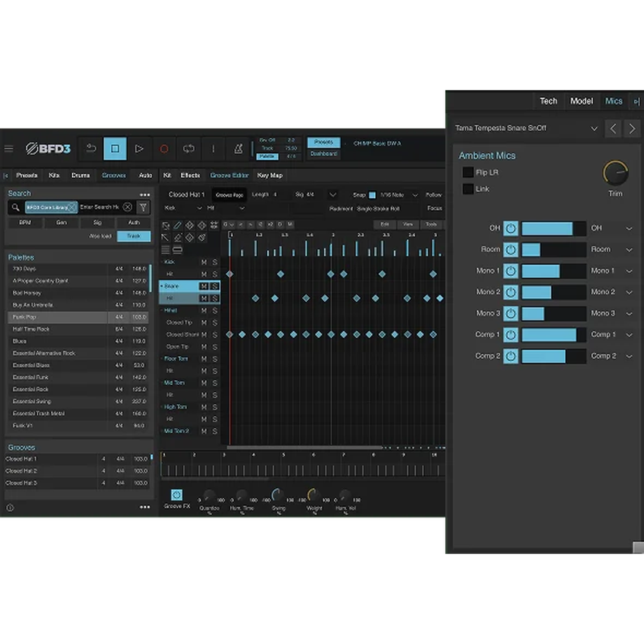Click the Groove FX icon
644x644 pixels.
click(x=177, y=495)
